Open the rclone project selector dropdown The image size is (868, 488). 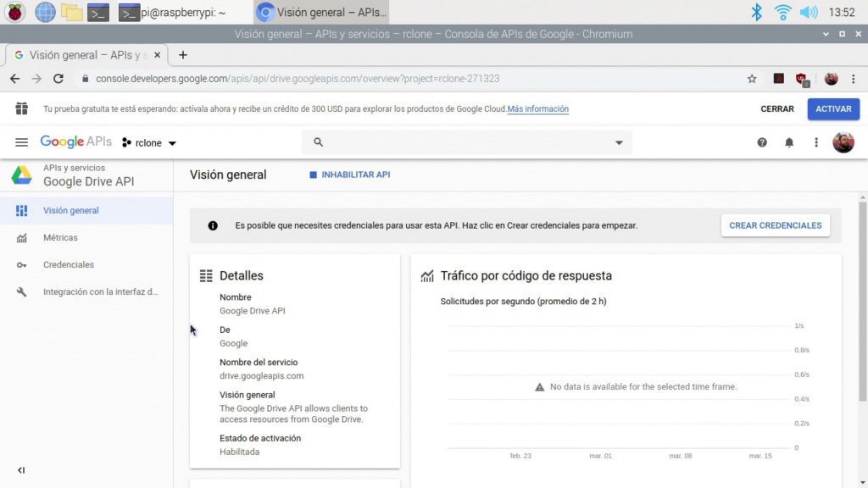pyautogui.click(x=149, y=143)
